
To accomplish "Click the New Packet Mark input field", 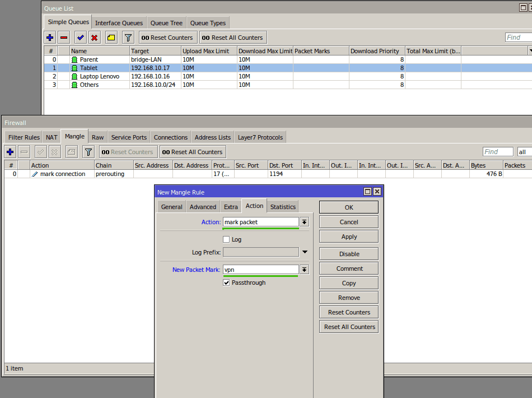I will point(260,270).
